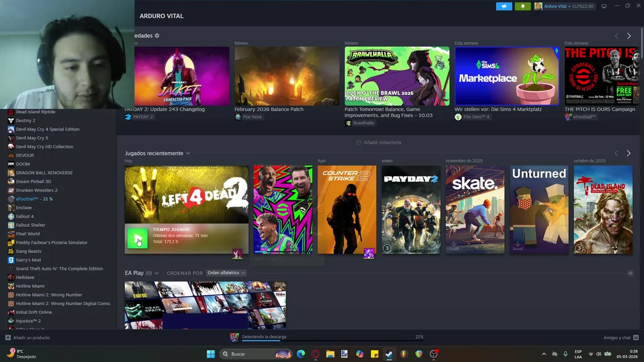644x362 pixels.
Task: Open the gear settings next to Novedades
Action: tap(157, 36)
